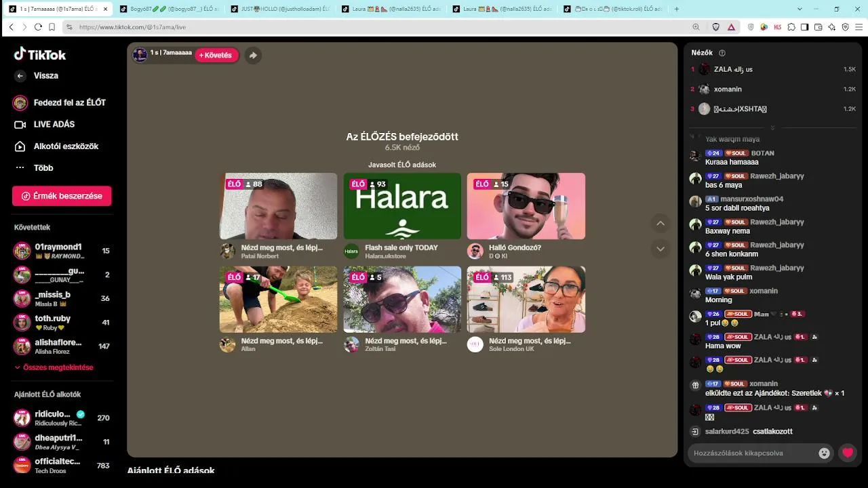The width and height of the screenshot is (868, 488).
Task: Open Brave VPN shield icon
Action: coord(845,27)
